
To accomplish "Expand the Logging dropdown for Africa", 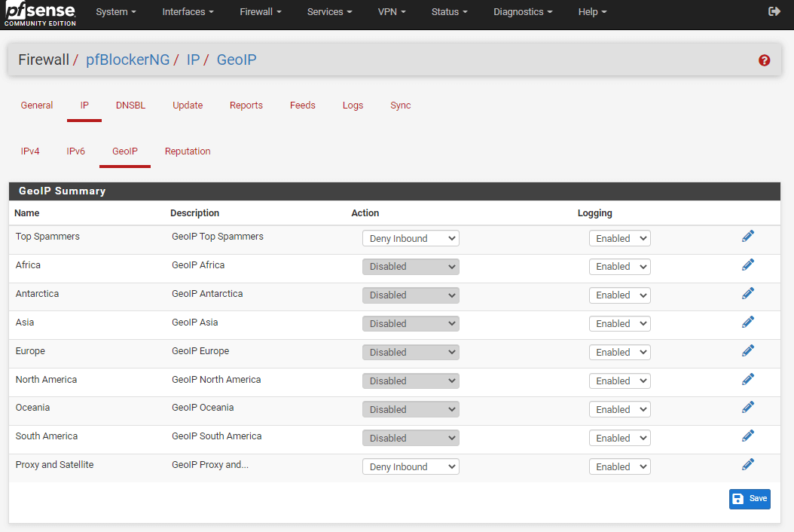I will coord(619,267).
